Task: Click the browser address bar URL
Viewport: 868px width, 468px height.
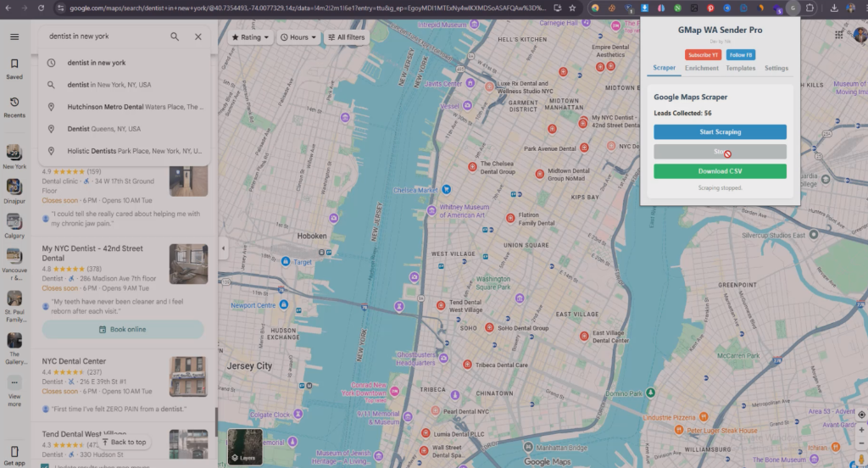Action: (x=307, y=8)
